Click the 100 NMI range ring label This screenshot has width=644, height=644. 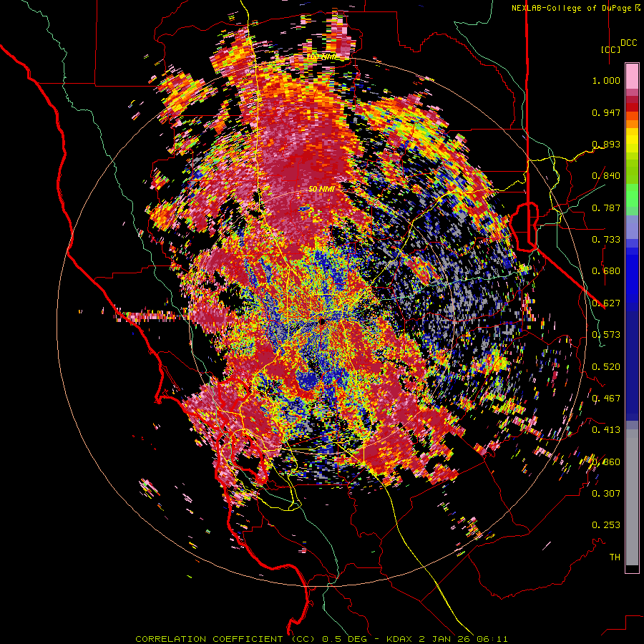coord(323,57)
